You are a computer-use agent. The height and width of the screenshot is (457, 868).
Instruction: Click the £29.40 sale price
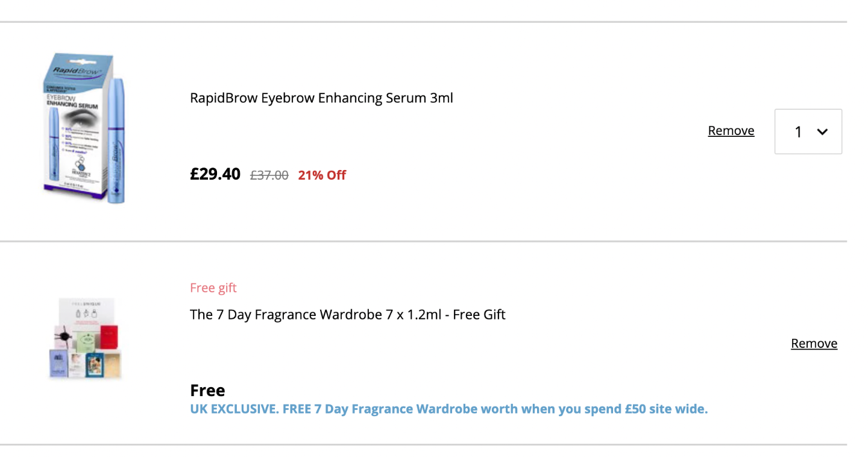tap(215, 174)
